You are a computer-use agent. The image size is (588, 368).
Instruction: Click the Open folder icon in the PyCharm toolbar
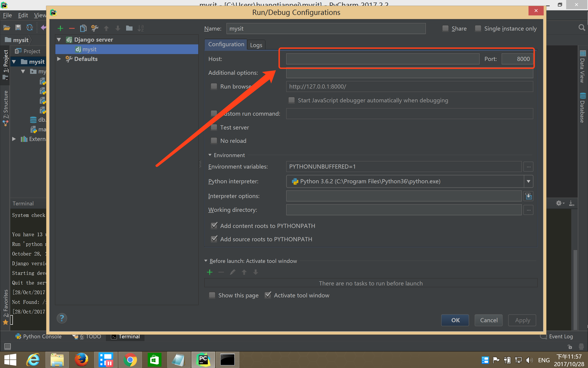[7, 28]
